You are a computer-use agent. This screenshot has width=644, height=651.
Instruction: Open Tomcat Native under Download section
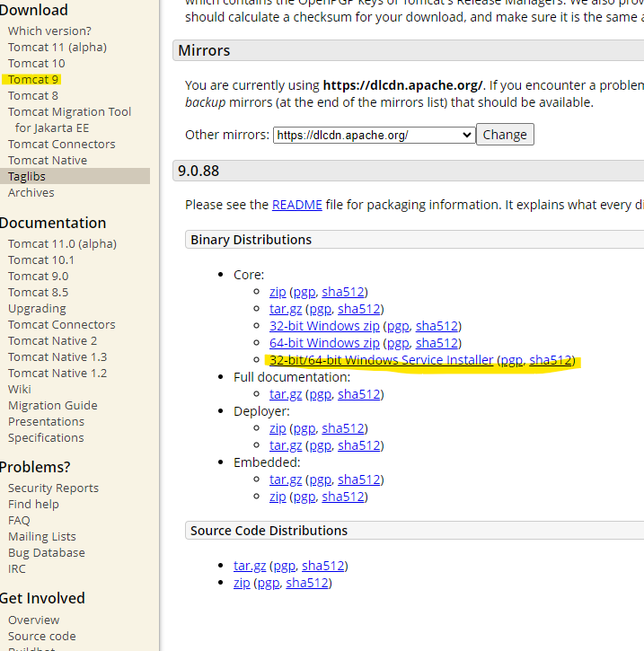48,161
